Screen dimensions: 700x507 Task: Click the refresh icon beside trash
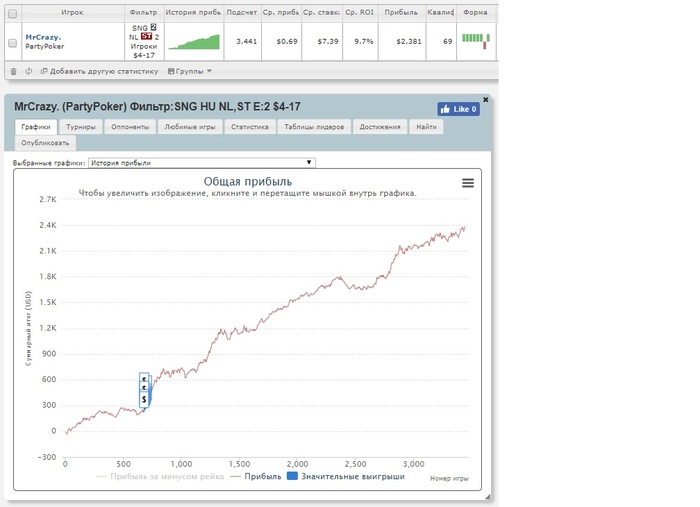coord(29,71)
